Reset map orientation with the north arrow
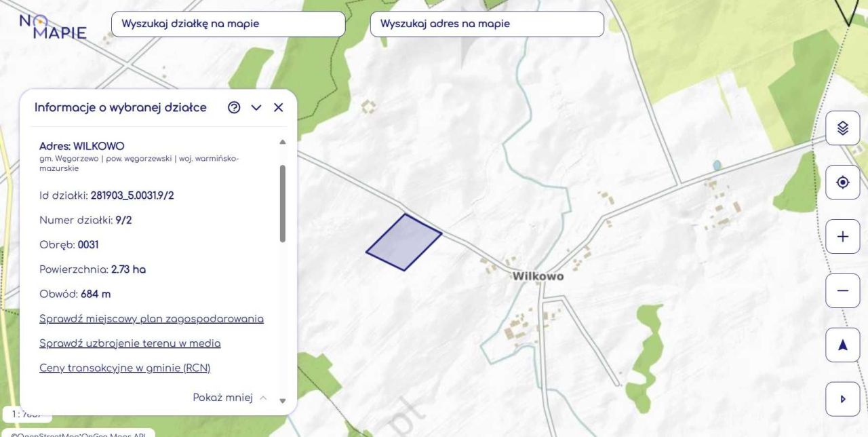The image size is (868, 437). (843, 345)
